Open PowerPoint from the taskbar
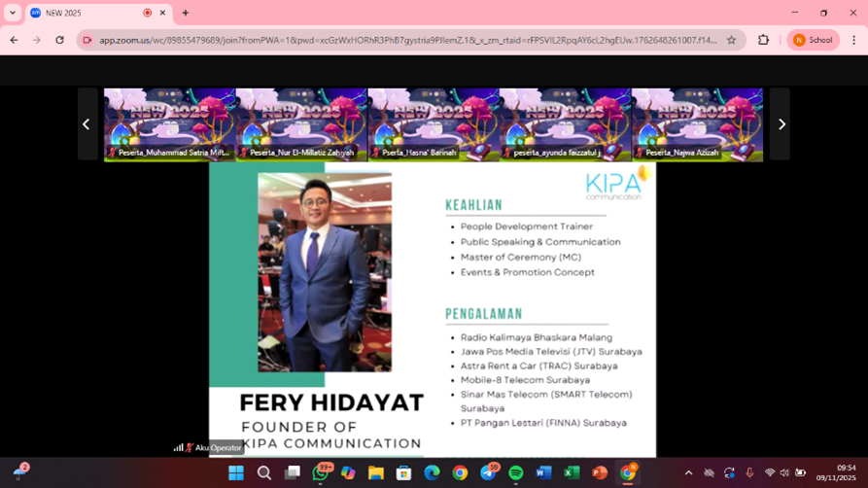 click(x=600, y=473)
